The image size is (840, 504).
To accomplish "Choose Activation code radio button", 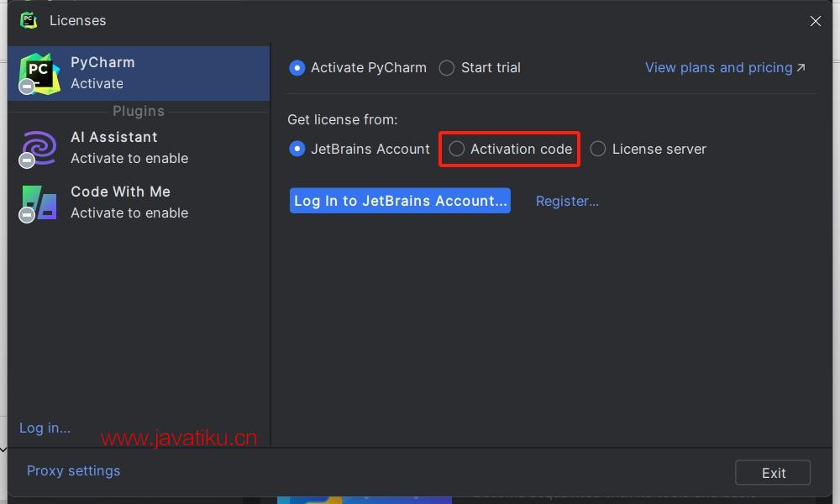I will coord(456,149).
